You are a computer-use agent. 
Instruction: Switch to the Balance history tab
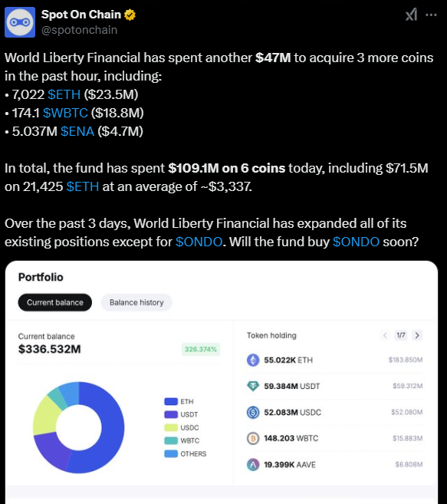pos(136,302)
